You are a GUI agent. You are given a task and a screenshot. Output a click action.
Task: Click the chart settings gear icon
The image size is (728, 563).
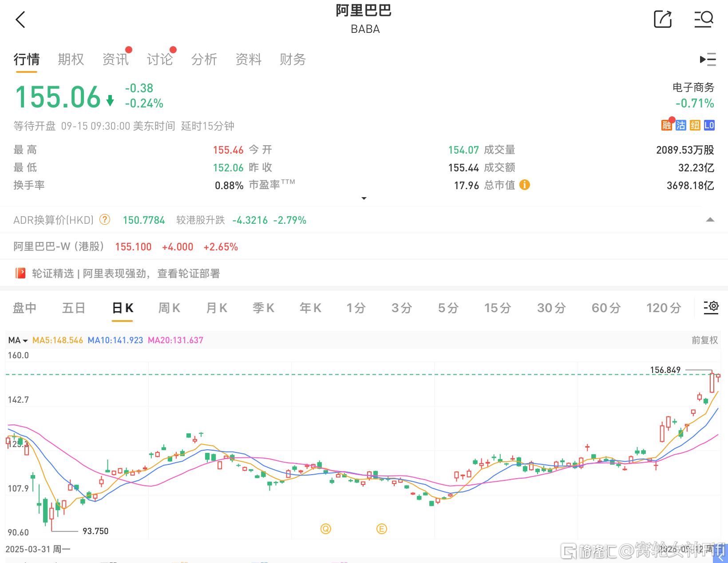711,307
